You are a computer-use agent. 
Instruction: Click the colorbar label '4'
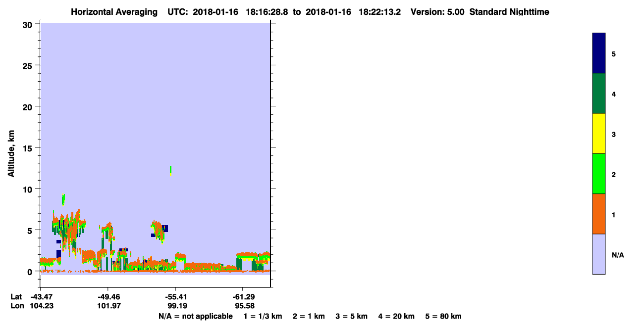click(x=614, y=94)
